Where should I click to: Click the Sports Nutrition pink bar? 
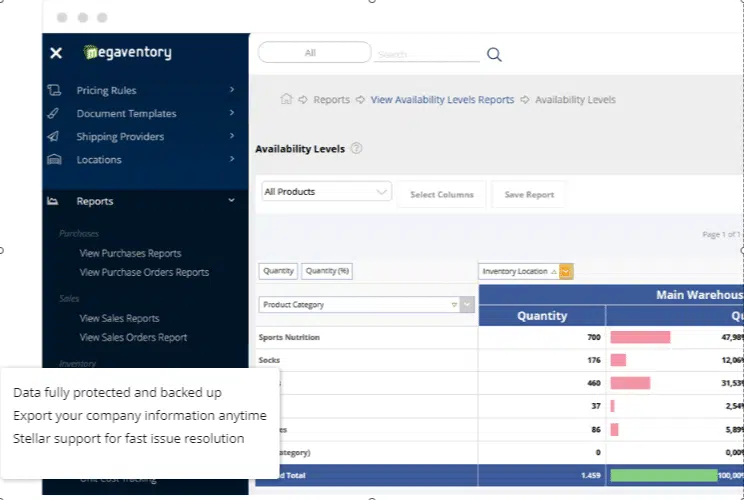click(640, 337)
